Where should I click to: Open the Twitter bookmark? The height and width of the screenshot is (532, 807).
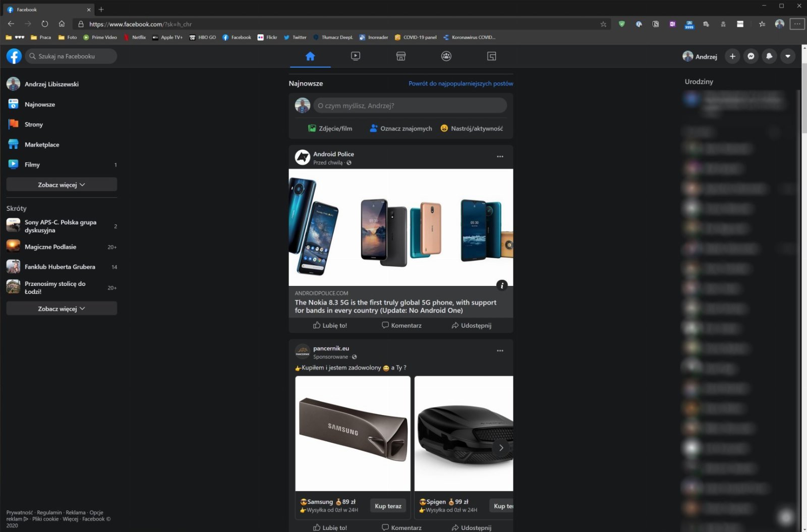click(x=295, y=37)
